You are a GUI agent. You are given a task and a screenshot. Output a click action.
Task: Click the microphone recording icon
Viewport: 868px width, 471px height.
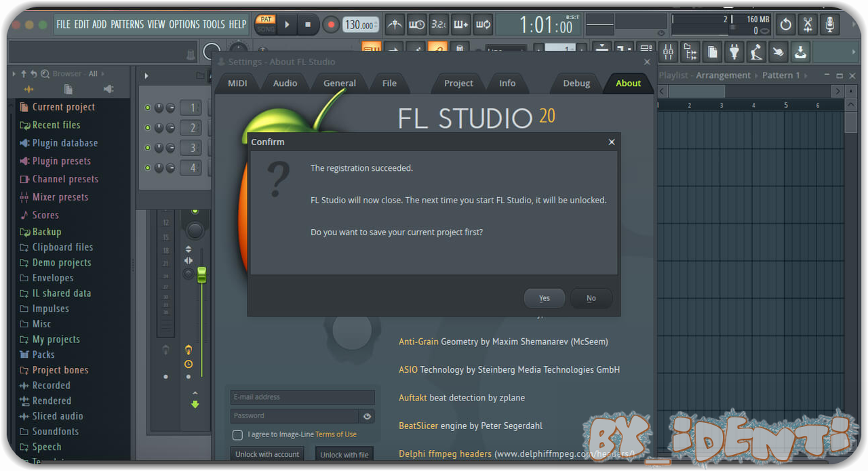[x=829, y=25]
